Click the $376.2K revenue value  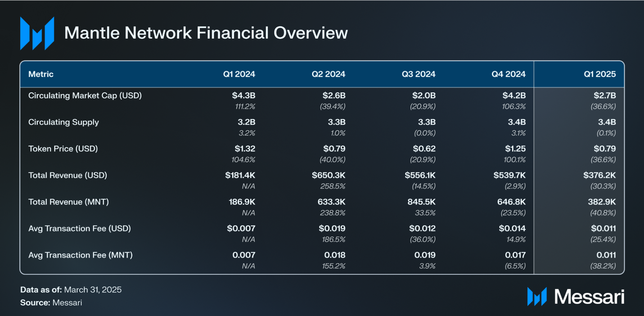pyautogui.click(x=600, y=175)
